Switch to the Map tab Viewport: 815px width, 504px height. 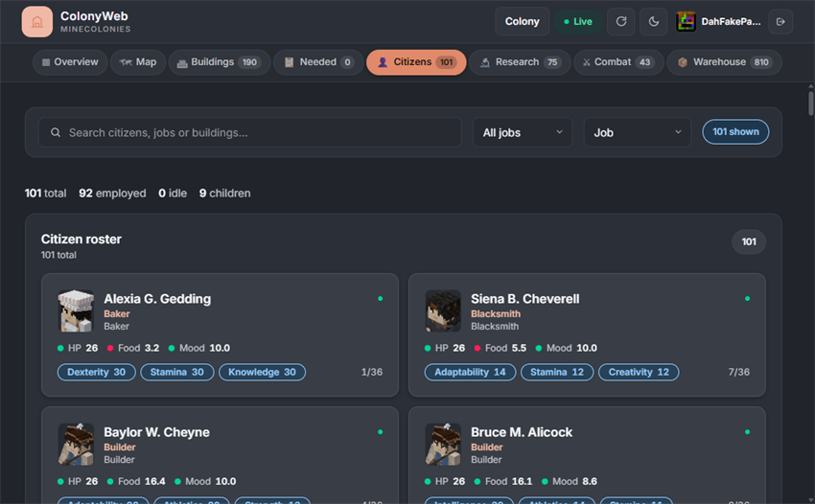tap(138, 62)
